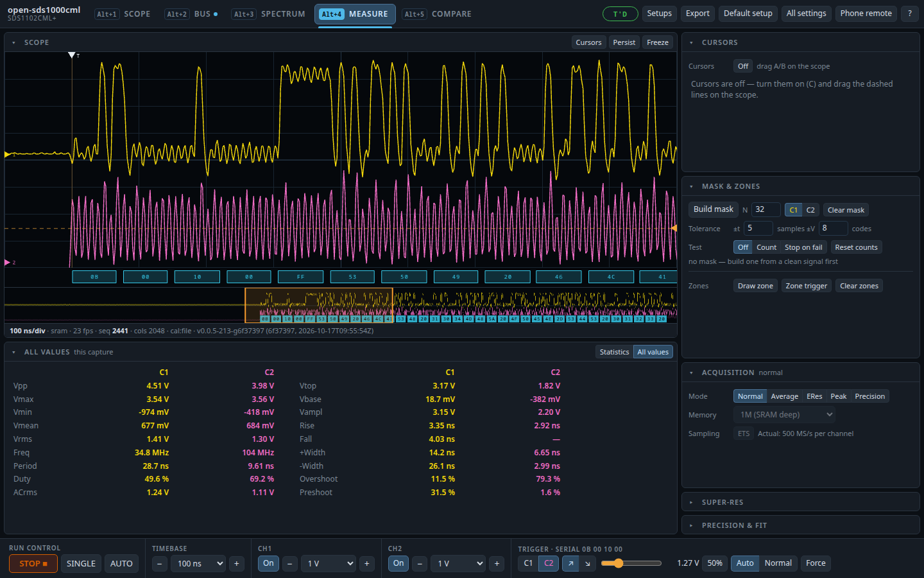Switch acquisition mode to Average
Screen dimensions: 924x578
point(784,396)
